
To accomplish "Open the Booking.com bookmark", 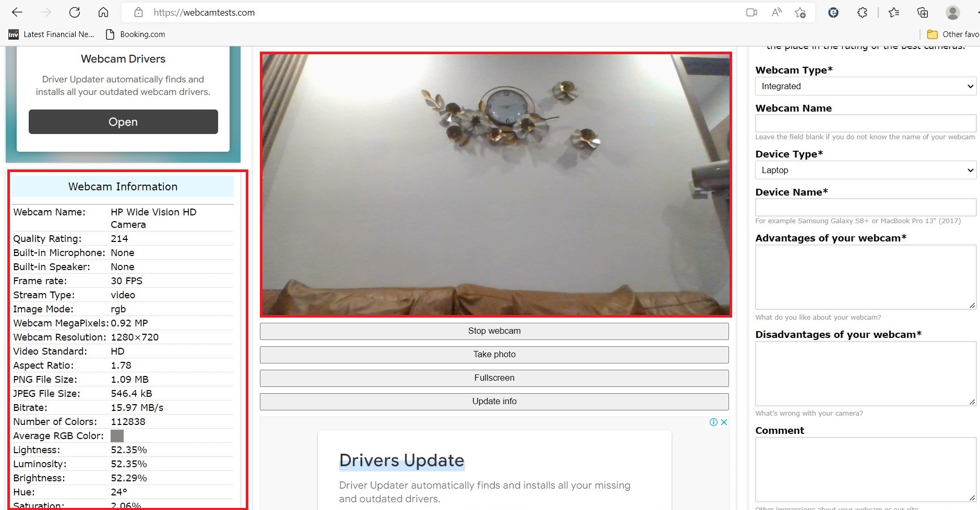I will [136, 34].
